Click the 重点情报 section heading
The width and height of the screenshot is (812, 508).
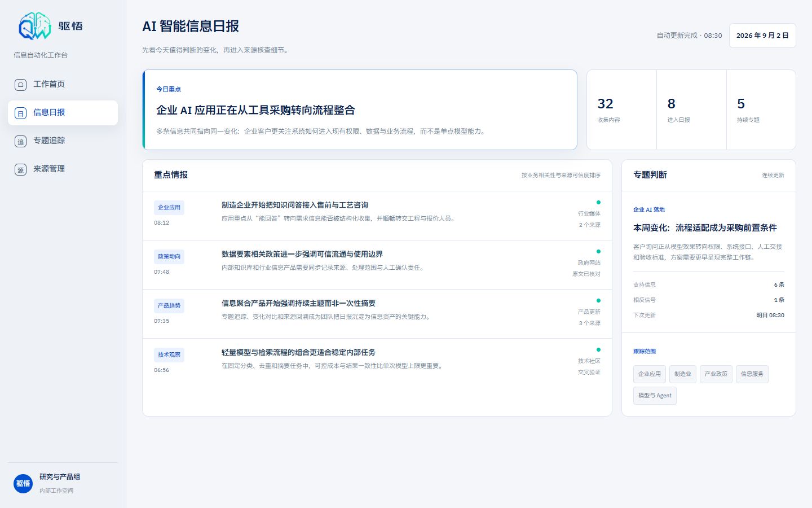pos(171,175)
